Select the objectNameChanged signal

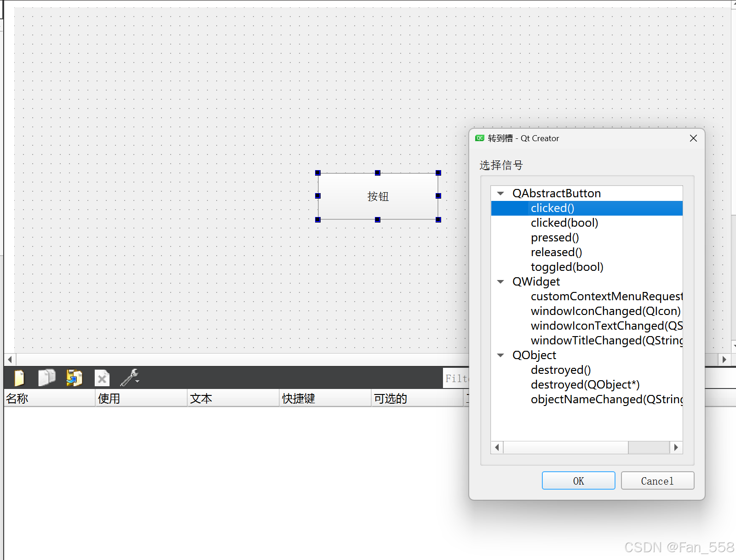tap(587, 400)
